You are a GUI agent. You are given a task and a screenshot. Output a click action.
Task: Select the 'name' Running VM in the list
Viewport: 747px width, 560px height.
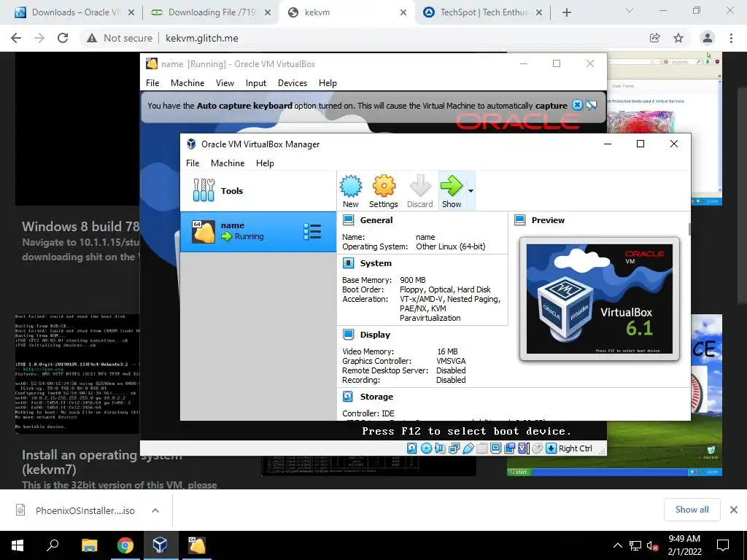[258, 231]
